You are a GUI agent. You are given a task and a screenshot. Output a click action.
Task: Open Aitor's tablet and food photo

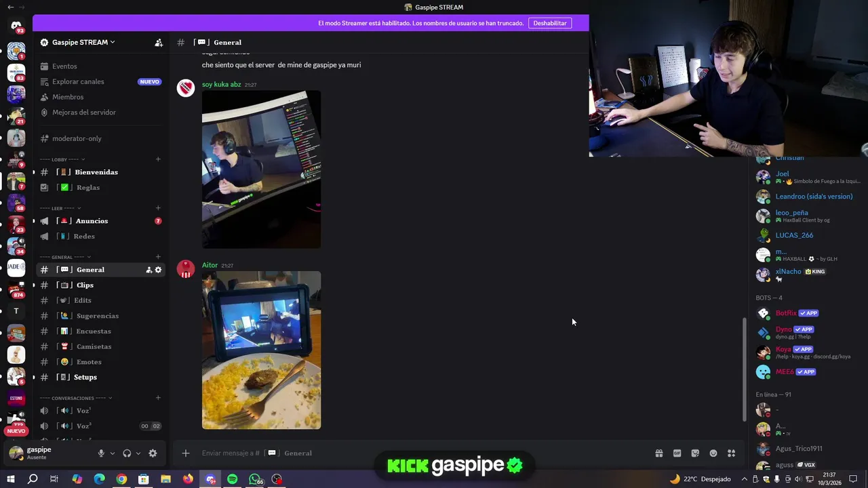click(261, 350)
